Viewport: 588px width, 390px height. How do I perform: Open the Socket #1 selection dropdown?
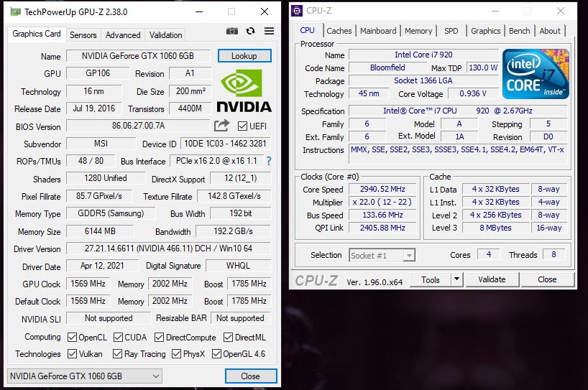pos(382,256)
